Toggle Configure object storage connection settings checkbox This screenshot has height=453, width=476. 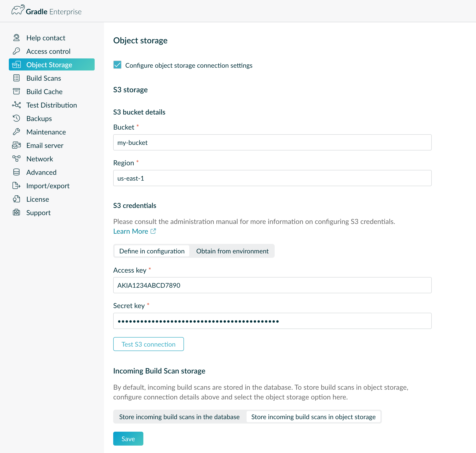118,65
